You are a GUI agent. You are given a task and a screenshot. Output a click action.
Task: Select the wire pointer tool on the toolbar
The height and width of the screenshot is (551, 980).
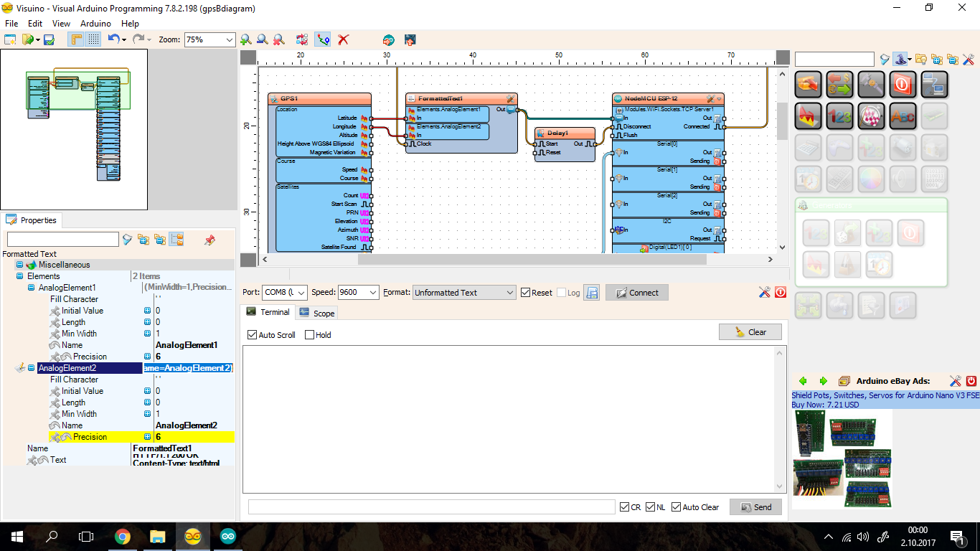click(322, 39)
